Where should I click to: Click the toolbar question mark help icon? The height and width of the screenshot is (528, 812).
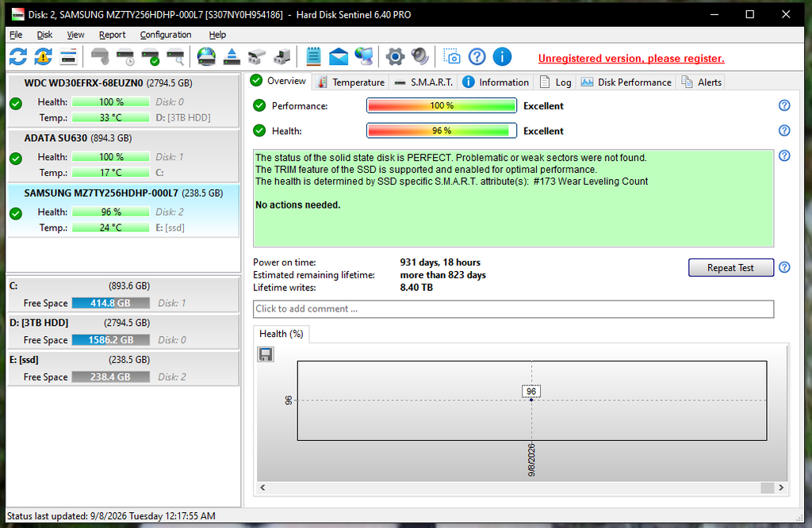(x=477, y=56)
